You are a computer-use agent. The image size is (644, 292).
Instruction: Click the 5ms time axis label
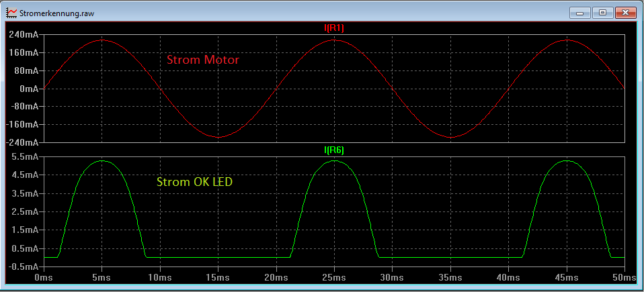102,277
